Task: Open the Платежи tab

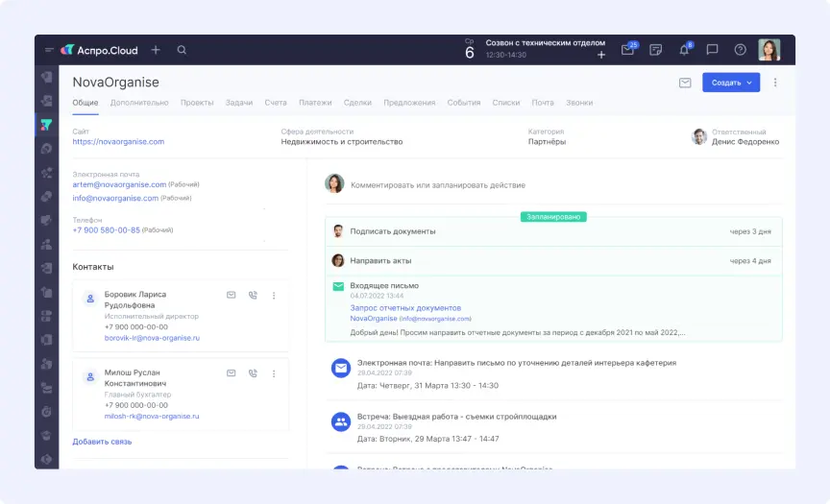Action: point(315,103)
